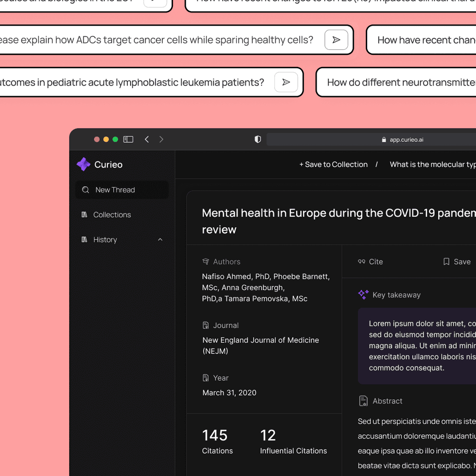This screenshot has width=476, height=476.
Task: Click the green maximize window dot
Action: coord(115,139)
